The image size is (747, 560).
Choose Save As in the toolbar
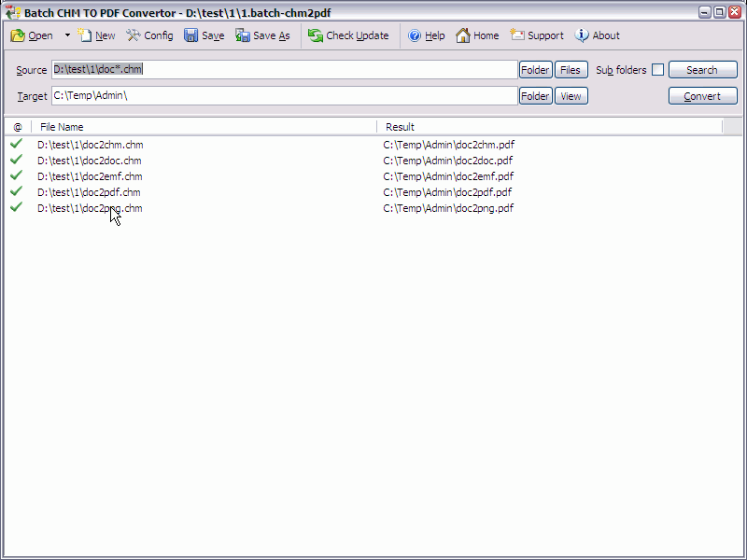[262, 35]
